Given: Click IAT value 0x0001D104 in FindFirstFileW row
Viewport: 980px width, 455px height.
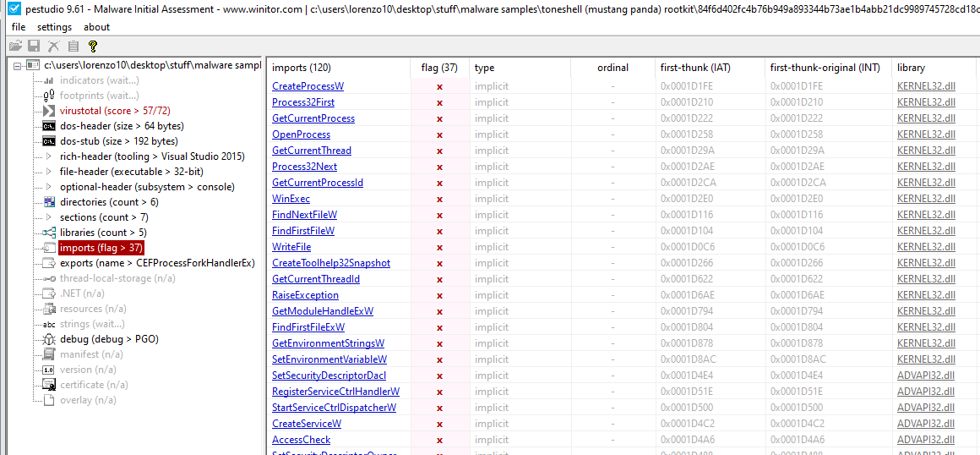Looking at the screenshot, I should (687, 230).
